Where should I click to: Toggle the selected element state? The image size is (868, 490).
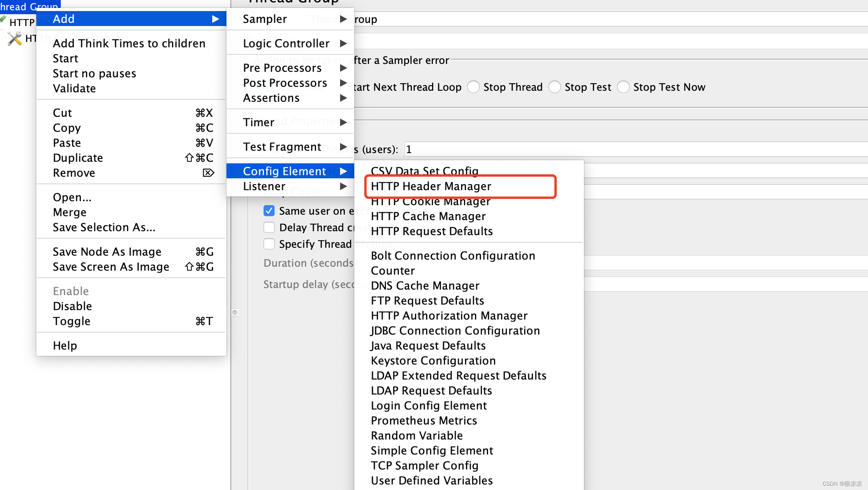tap(131, 321)
